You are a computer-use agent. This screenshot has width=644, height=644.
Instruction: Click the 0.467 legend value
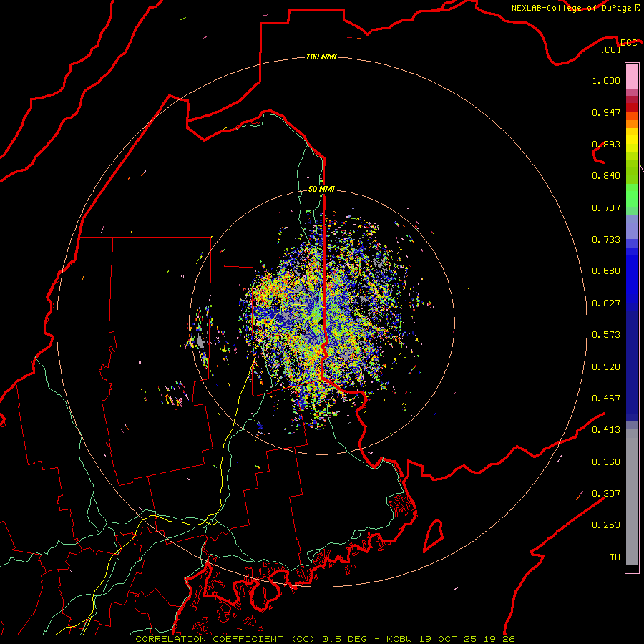tap(606, 399)
